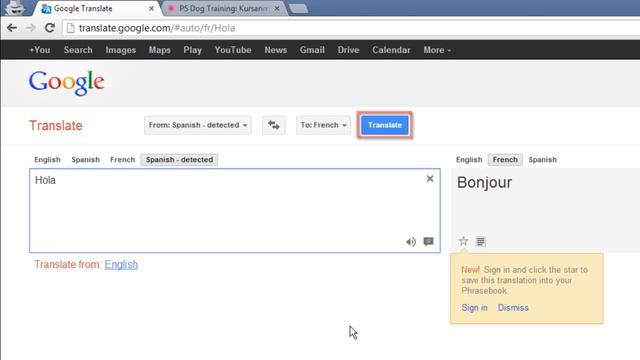This screenshot has width=640, height=360.
Task: Swap languages with the arrows button
Action: click(x=273, y=125)
